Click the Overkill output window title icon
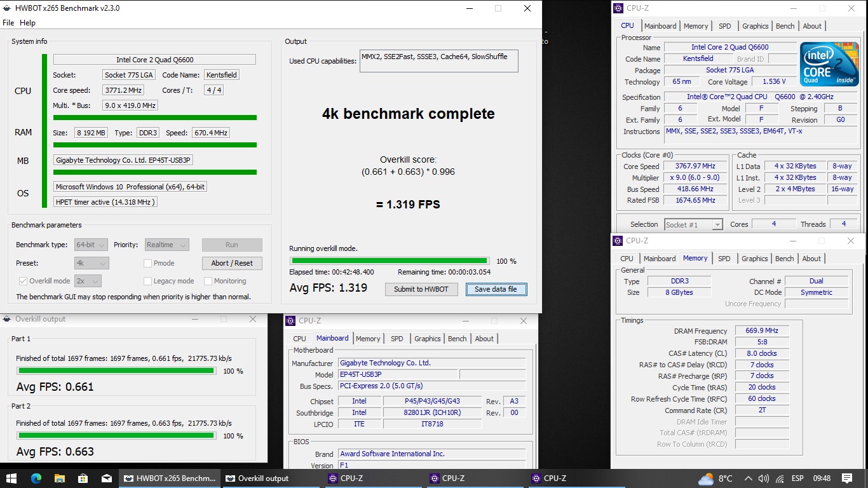Image resolution: width=868 pixels, height=488 pixels. tap(7, 319)
